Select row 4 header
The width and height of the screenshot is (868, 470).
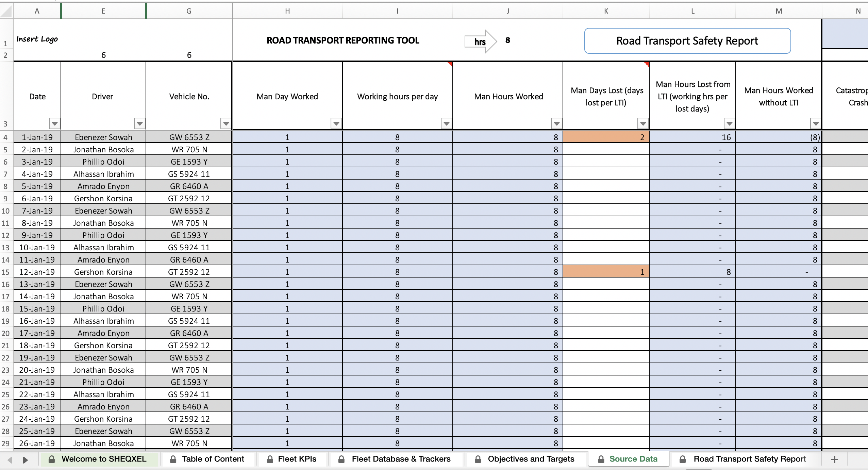coord(6,137)
